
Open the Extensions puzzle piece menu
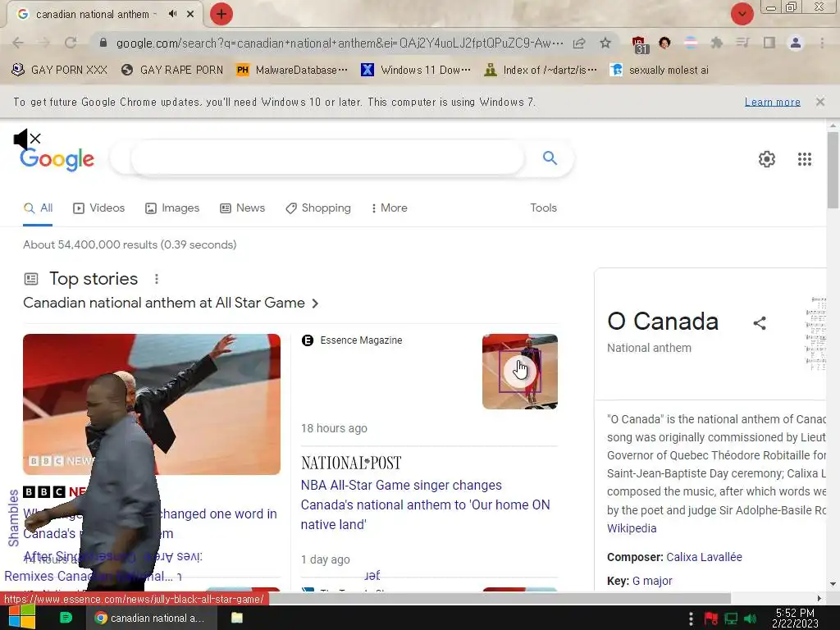click(717, 43)
